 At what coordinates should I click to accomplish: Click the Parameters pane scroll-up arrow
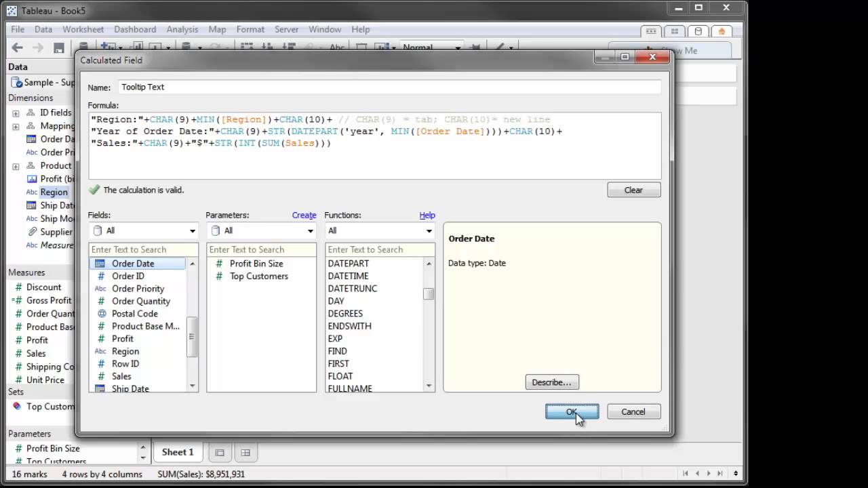[x=142, y=448]
